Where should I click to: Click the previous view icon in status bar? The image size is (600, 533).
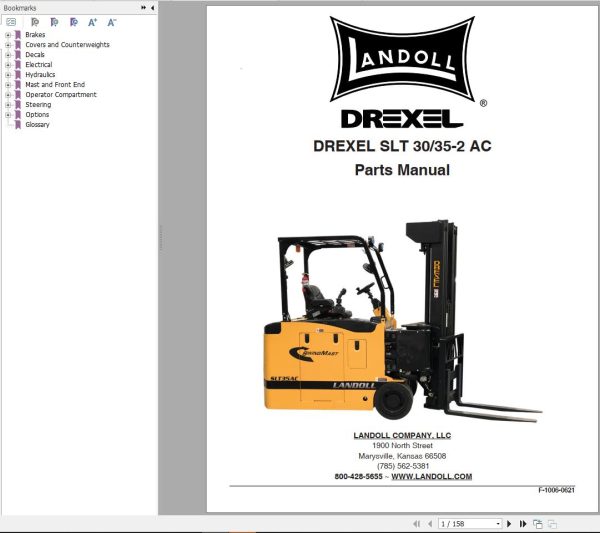tap(538, 524)
